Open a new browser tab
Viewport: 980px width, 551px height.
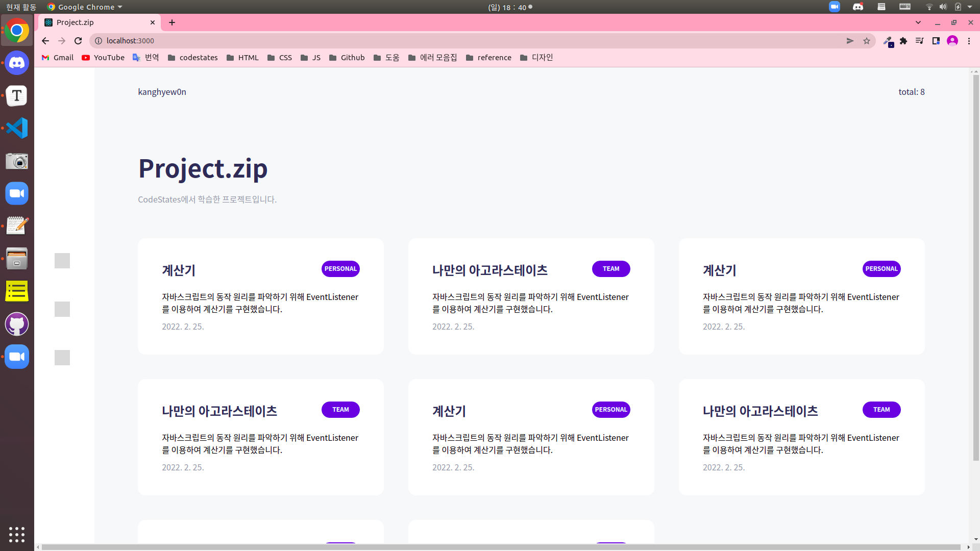click(x=172, y=22)
